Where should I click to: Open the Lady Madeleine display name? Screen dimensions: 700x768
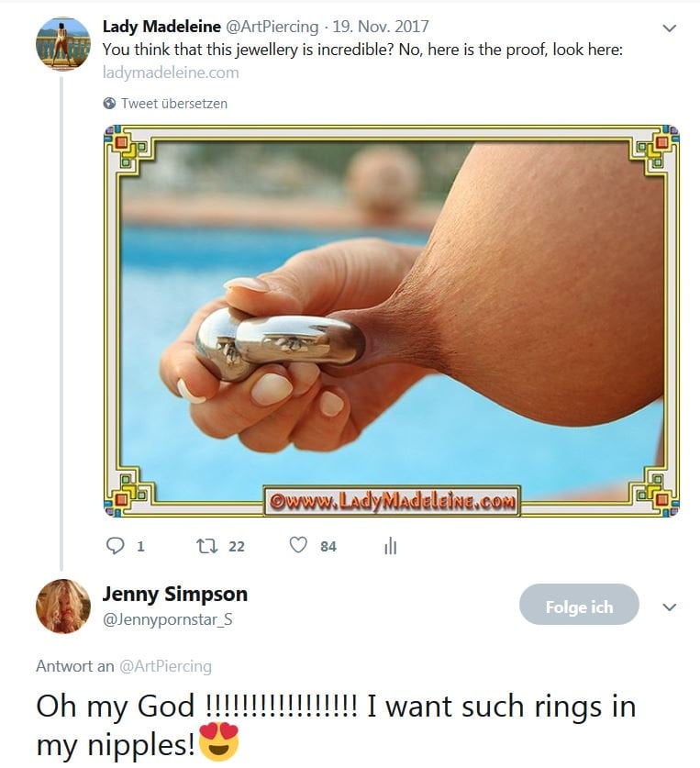[161, 26]
